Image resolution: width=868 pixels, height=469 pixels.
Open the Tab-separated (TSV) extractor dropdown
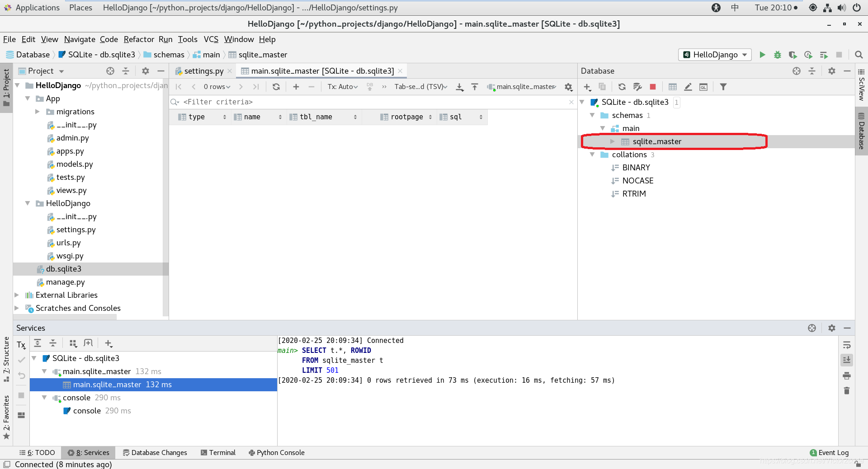[421, 87]
